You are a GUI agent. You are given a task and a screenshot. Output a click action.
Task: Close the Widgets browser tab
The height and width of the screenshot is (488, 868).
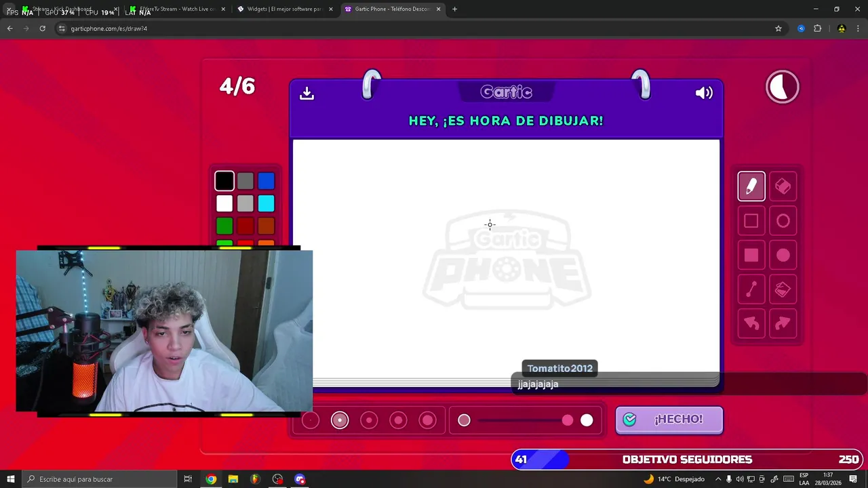click(331, 9)
